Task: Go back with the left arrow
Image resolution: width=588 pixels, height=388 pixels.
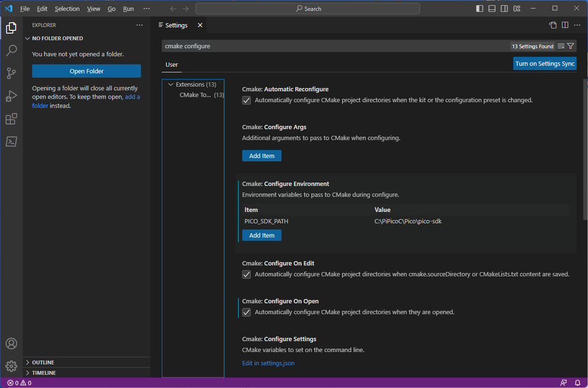Action: 173,9
